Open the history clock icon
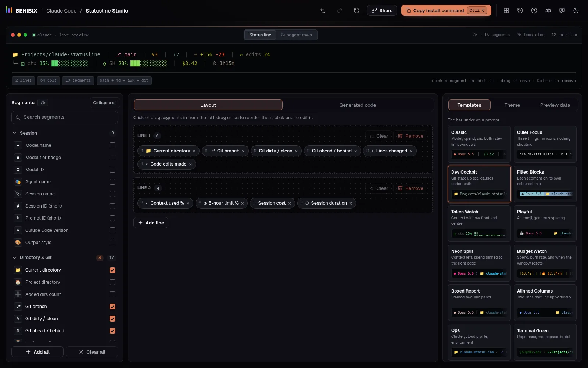Viewport: 588px width, 368px height. pyautogui.click(x=520, y=11)
